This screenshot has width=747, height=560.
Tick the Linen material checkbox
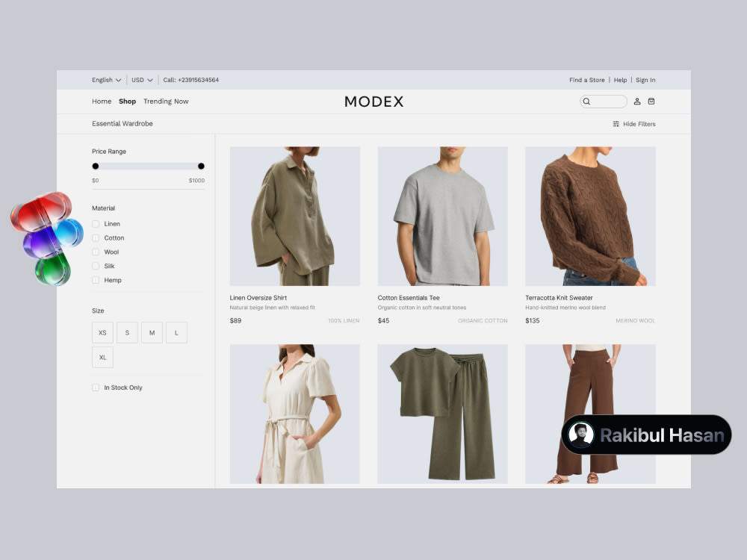96,224
